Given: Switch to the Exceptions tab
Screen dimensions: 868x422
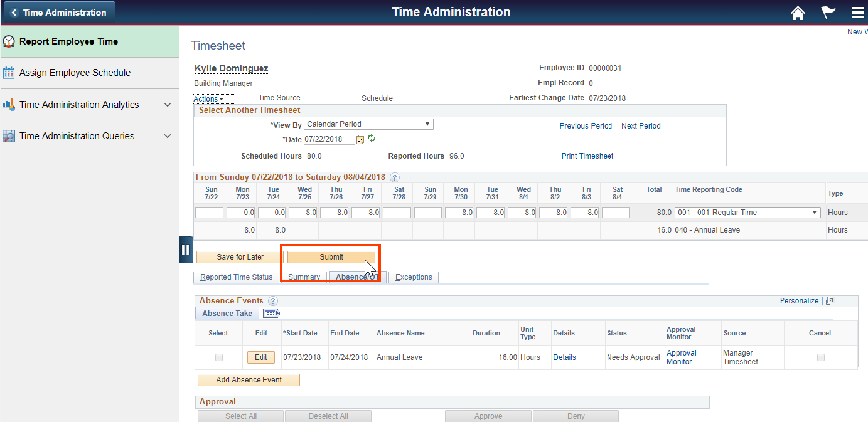Looking at the screenshot, I should [413, 277].
